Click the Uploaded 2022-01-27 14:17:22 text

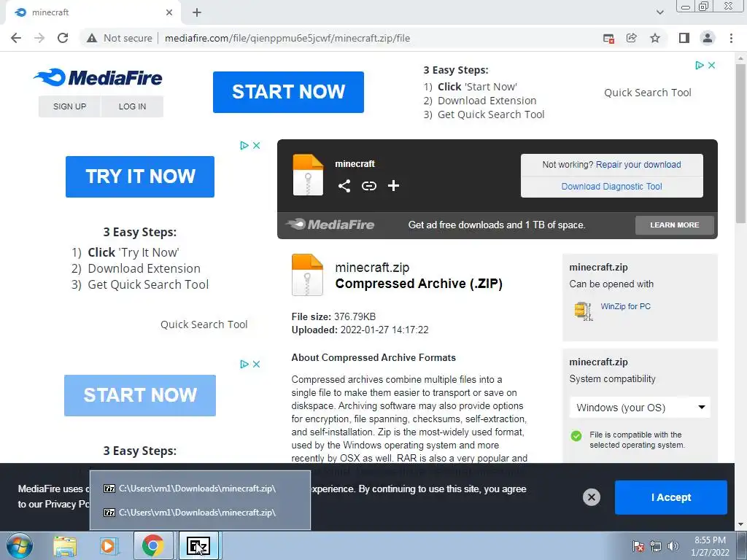pyautogui.click(x=360, y=330)
